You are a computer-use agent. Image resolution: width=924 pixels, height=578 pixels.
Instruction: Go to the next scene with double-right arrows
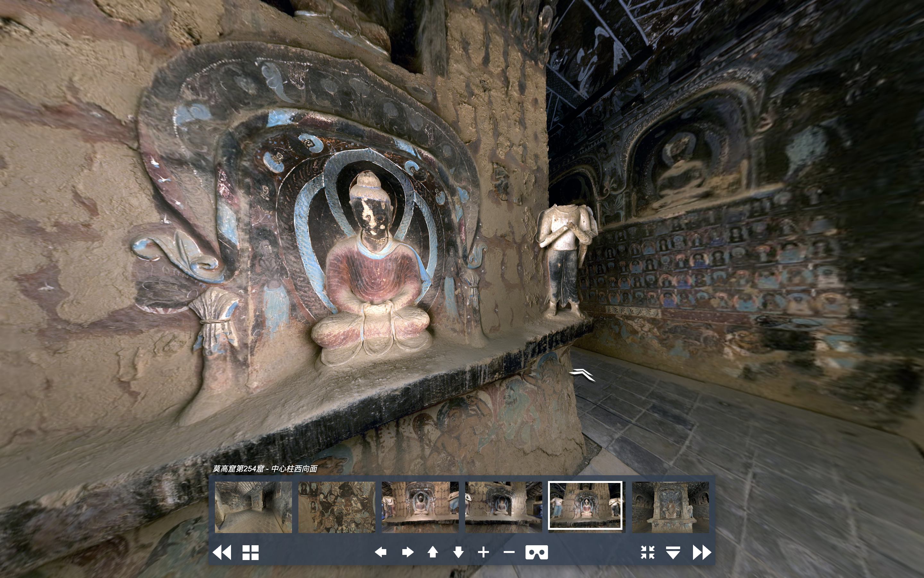pyautogui.click(x=702, y=552)
